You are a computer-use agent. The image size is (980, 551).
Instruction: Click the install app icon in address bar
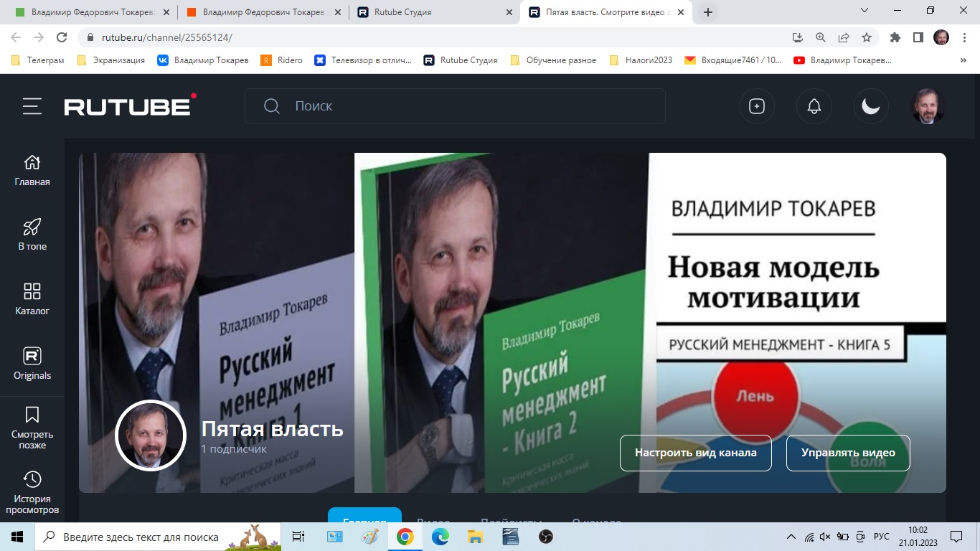(798, 37)
